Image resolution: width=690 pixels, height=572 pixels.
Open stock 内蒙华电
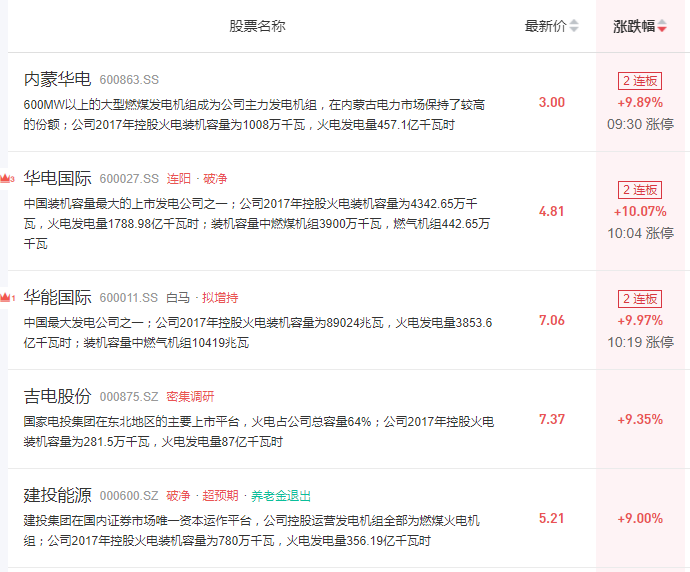[x=57, y=79]
